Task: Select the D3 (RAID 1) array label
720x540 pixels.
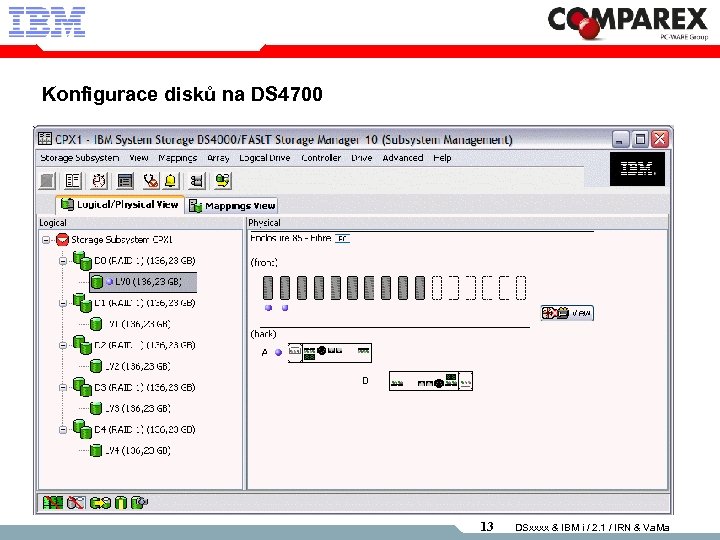Action: click(145, 388)
